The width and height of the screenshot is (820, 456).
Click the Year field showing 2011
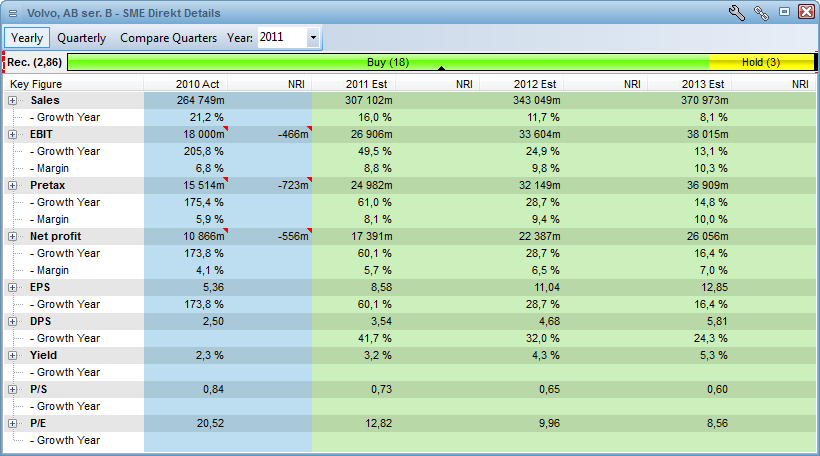282,37
